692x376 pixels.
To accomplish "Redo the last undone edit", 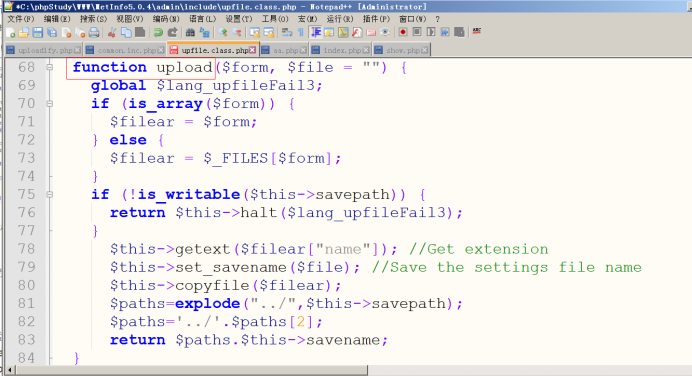I will coord(172,32).
